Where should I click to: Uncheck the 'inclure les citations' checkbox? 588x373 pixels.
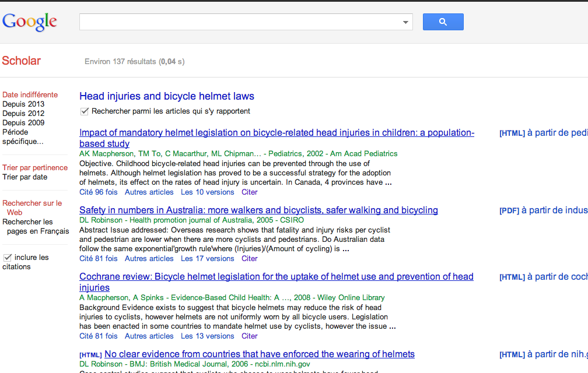(8, 258)
